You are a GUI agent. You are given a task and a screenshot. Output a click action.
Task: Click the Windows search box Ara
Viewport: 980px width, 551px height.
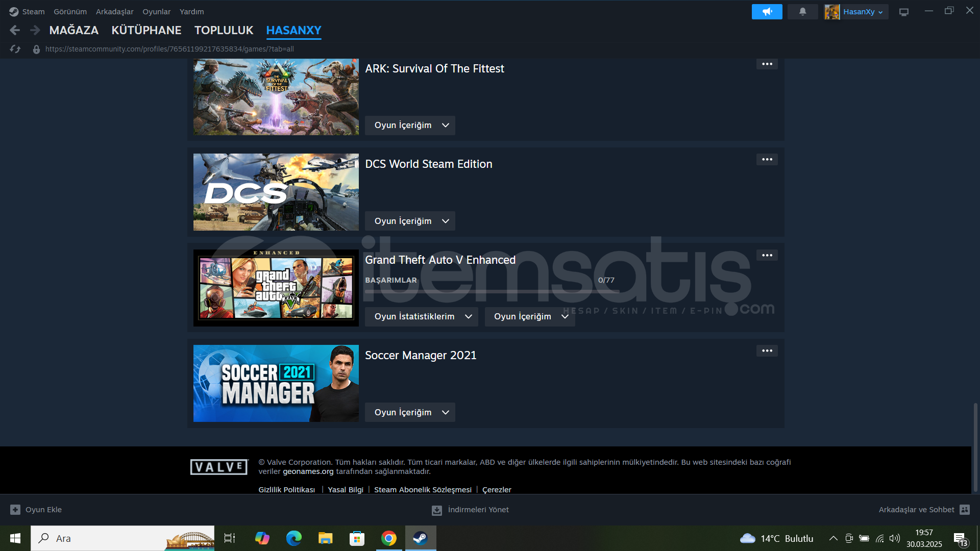tap(122, 538)
